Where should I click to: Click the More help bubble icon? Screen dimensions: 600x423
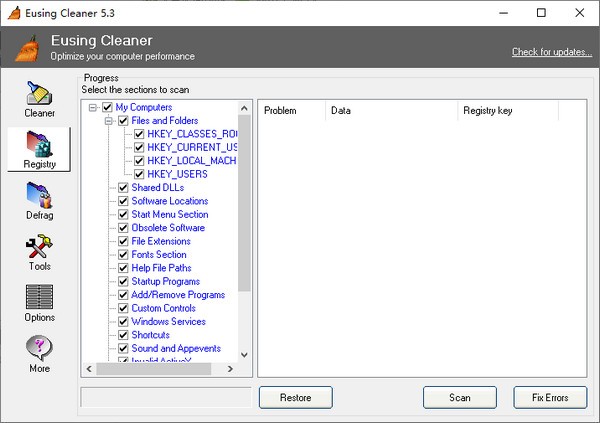[x=39, y=348]
